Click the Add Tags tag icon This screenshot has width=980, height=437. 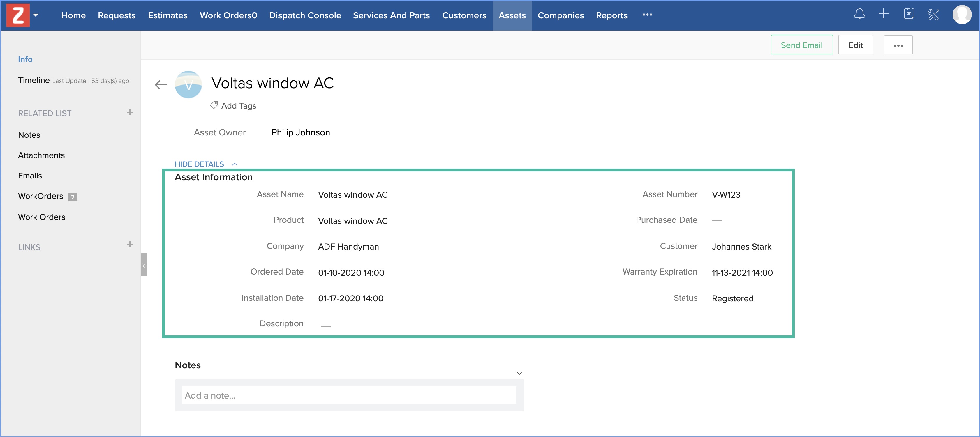click(x=214, y=105)
